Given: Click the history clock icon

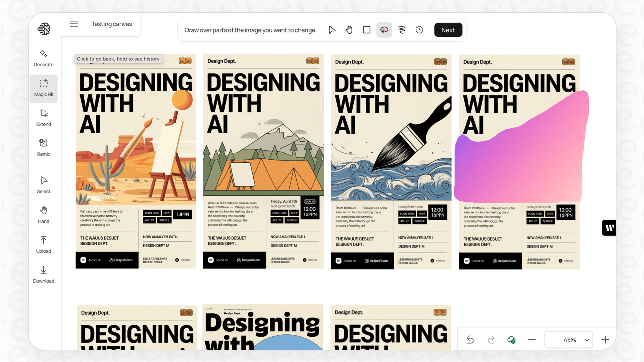Looking at the screenshot, I should [419, 30].
